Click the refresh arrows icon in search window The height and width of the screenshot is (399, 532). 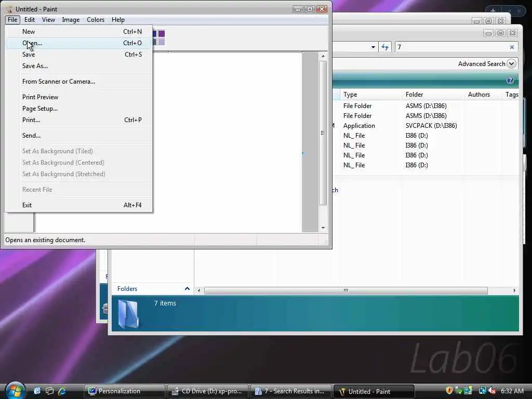click(x=385, y=47)
